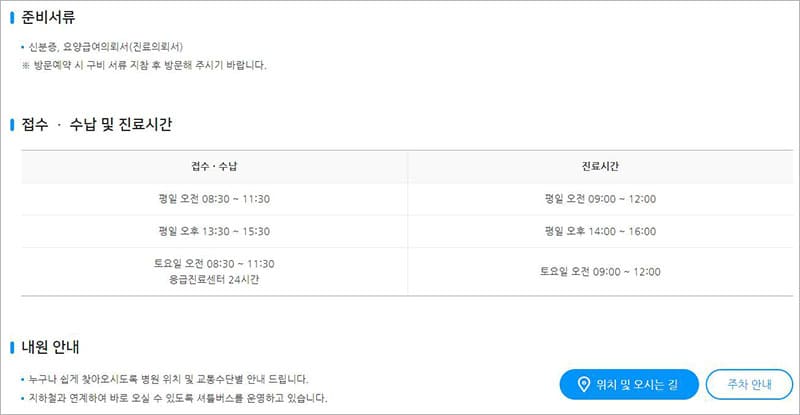Select the 평일 오후 13:30 ~ 15:30 cell

(x=214, y=231)
